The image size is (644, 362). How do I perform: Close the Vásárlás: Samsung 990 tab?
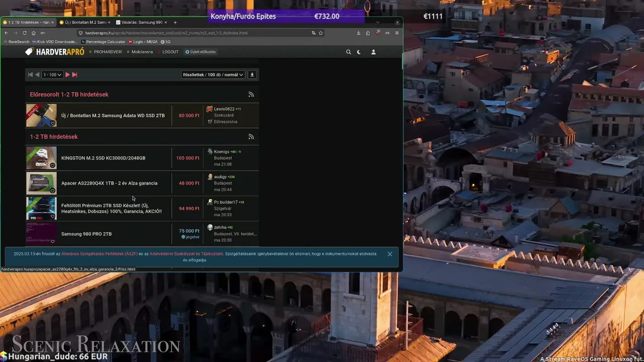(x=166, y=22)
